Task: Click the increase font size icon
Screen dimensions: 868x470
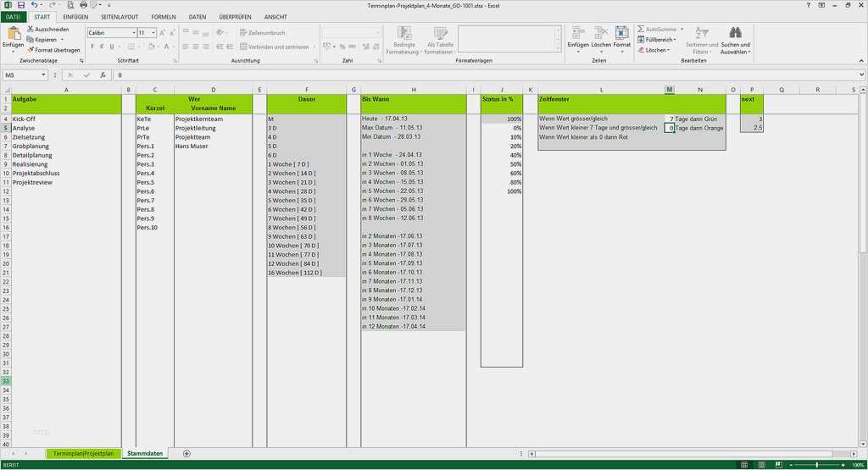Action: coord(162,33)
